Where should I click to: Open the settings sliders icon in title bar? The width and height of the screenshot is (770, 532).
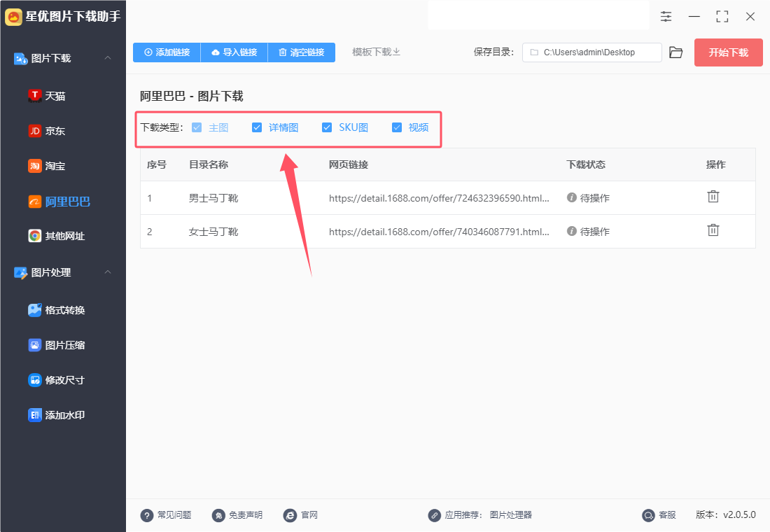pos(666,17)
